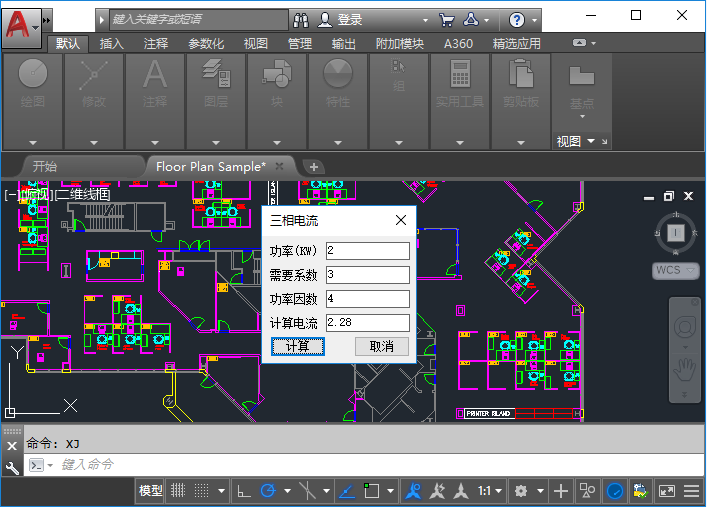Click the workspace switching gear icon
Screen dimensions: 707x507
(x=521, y=491)
